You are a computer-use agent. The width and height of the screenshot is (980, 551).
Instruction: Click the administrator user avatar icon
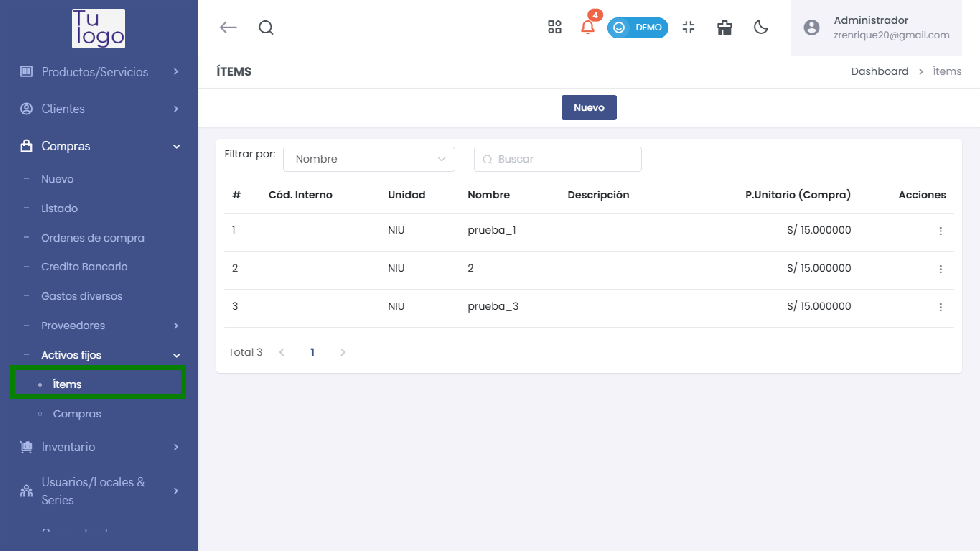[x=812, y=27]
